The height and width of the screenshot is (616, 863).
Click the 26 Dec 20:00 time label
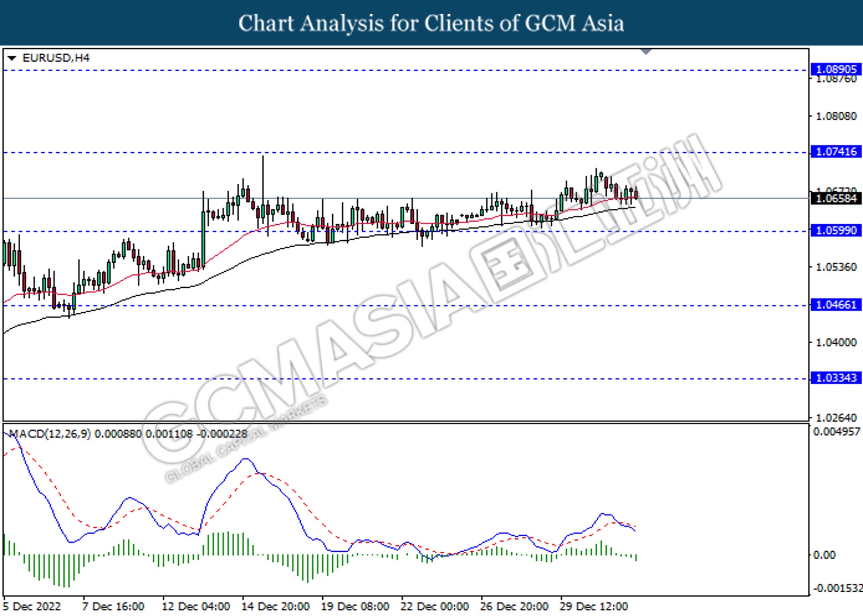pyautogui.click(x=514, y=606)
